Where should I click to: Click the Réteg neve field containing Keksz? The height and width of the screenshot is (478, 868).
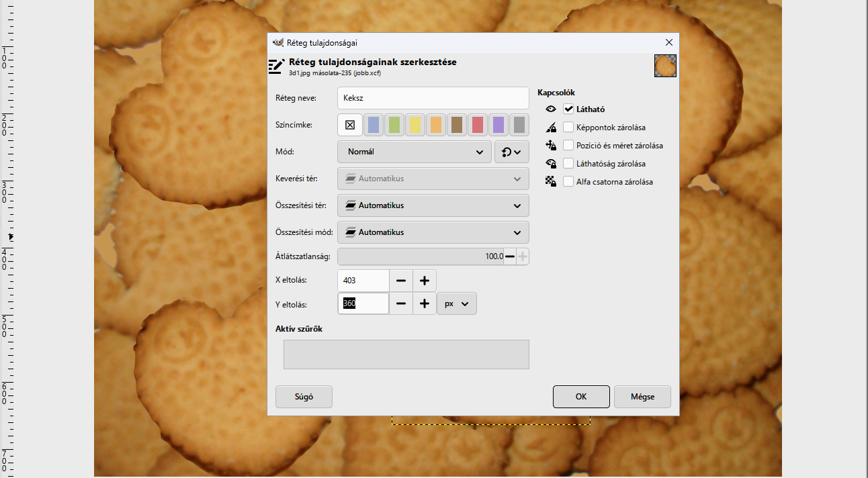point(433,98)
